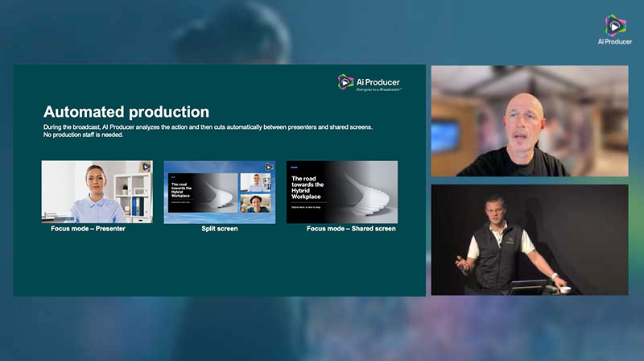This screenshot has height=361, width=644.
Task: Click the 'Focus mode – Shared screen' caption
Action: coord(351,229)
